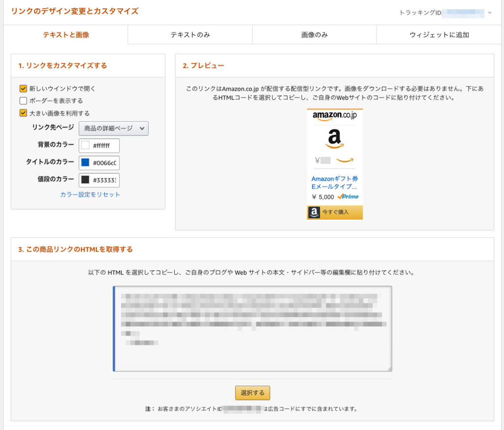Click the dark price color swatch
The height and width of the screenshot is (430, 504).
point(85,180)
